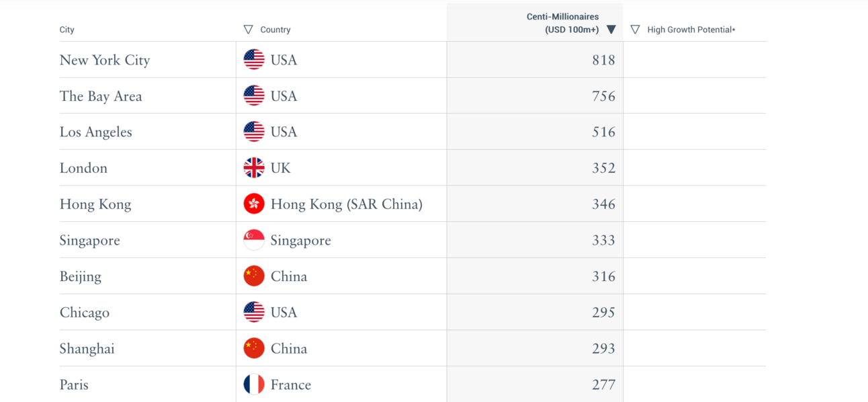Click the Centi-Millionaires (USD 100m+) header
The width and height of the screenshot is (868, 402).
[x=563, y=23]
